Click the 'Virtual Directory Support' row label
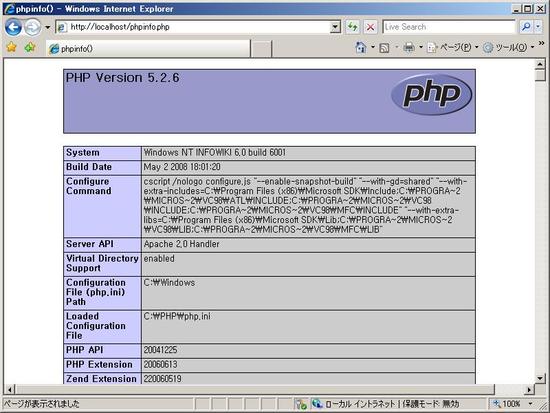Screen dimensions: 550x413 pyautogui.click(x=102, y=263)
